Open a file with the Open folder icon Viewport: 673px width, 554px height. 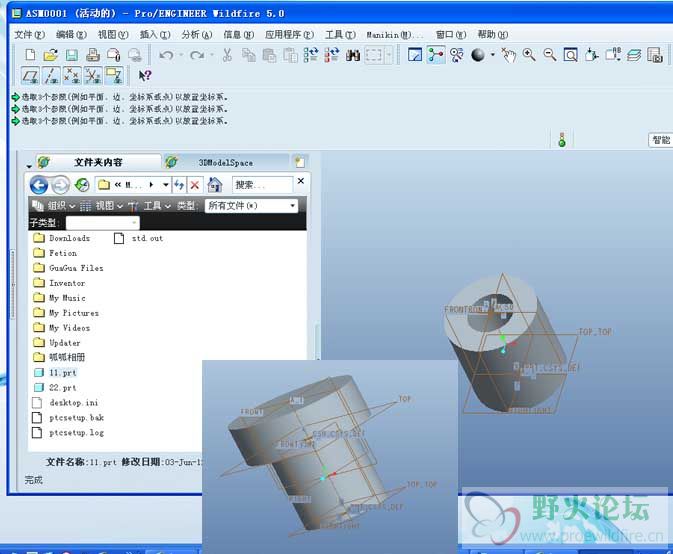point(51,55)
